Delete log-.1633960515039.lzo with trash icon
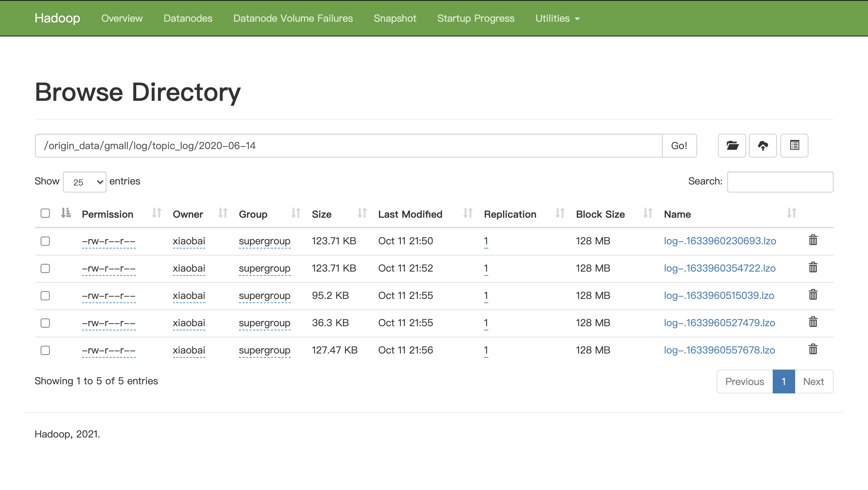 coord(813,295)
